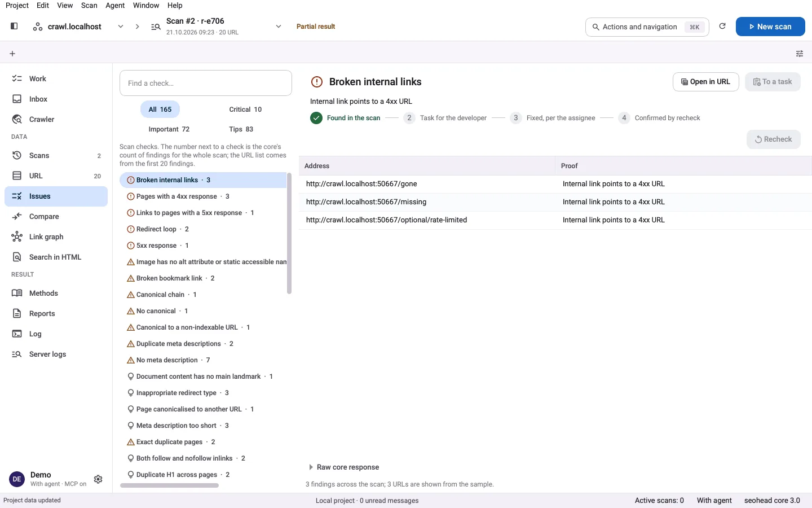
Task: Click the refresh icon near New scan
Action: click(x=722, y=26)
